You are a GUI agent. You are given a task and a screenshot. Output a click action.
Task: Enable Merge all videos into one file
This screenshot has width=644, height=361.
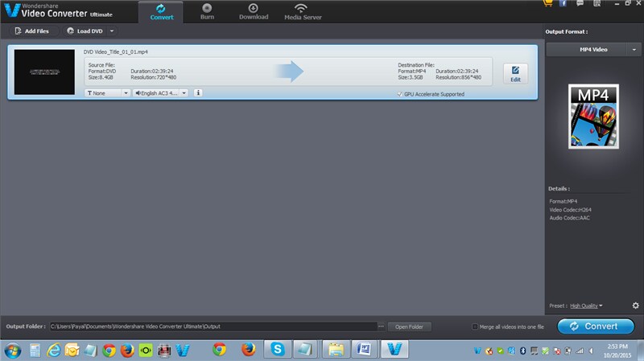[x=475, y=327]
